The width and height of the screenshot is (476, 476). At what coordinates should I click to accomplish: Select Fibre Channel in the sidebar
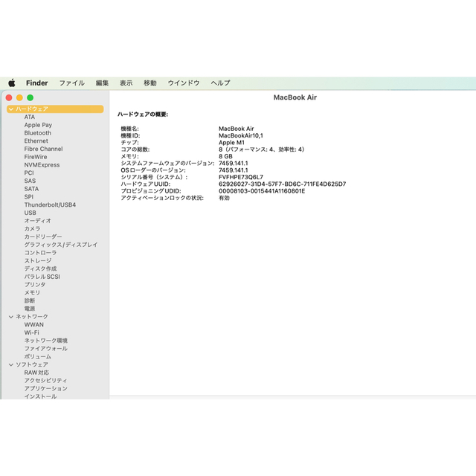(x=43, y=149)
